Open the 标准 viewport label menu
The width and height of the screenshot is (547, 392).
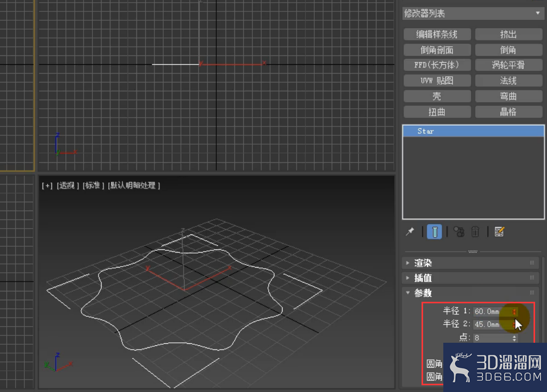click(x=93, y=186)
